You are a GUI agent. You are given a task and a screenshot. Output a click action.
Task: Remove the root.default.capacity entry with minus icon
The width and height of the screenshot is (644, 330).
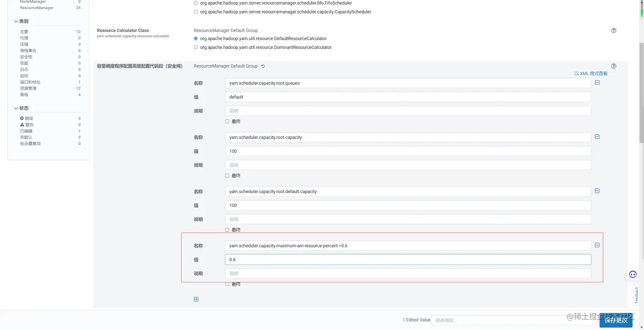pyautogui.click(x=597, y=191)
